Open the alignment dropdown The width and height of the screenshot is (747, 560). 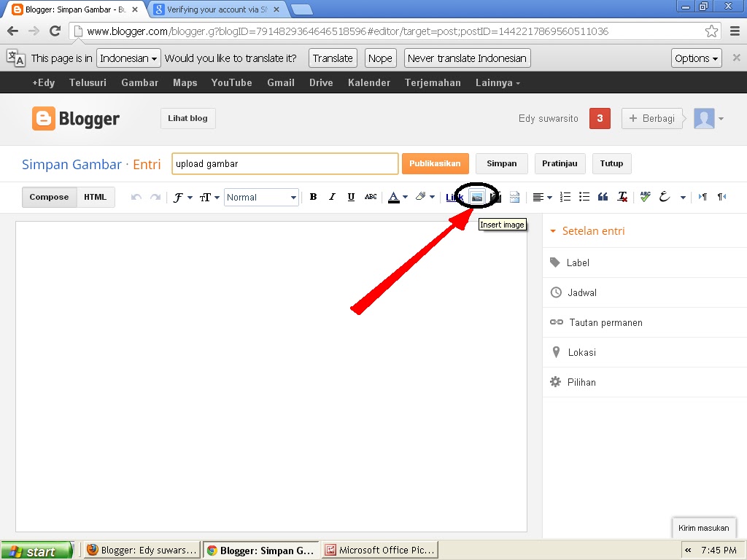coord(542,197)
